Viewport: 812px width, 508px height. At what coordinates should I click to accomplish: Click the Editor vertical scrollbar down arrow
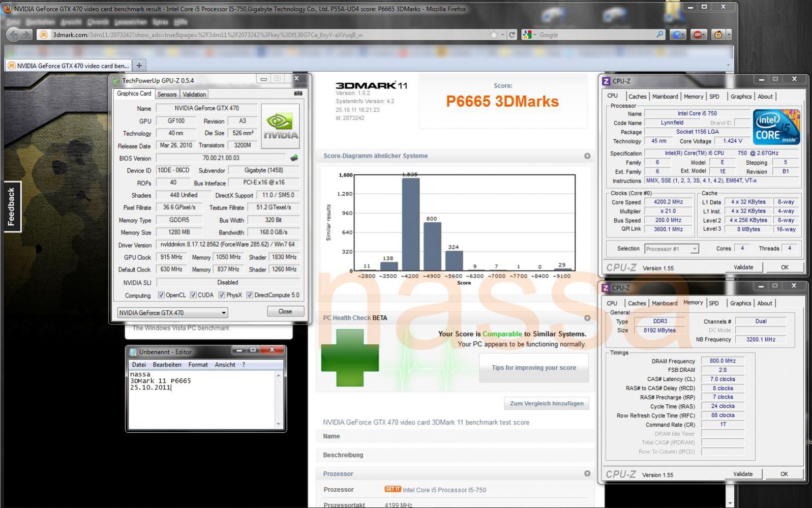279,424
